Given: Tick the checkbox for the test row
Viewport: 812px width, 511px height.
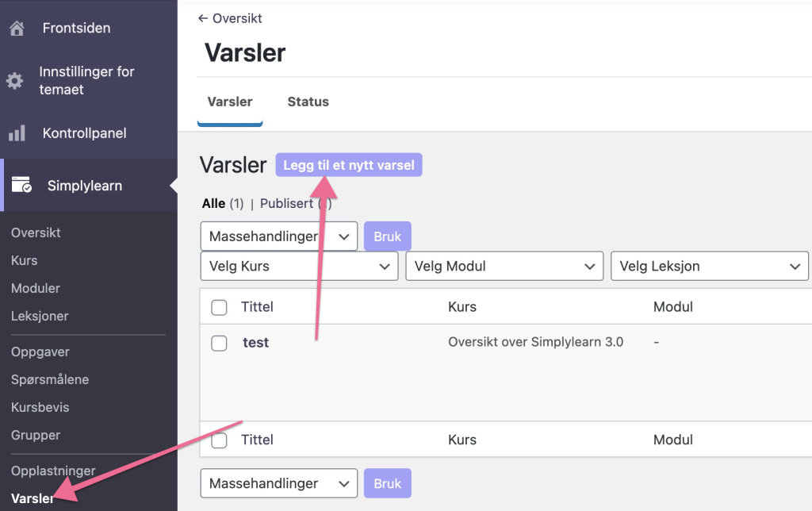Looking at the screenshot, I should pos(220,343).
